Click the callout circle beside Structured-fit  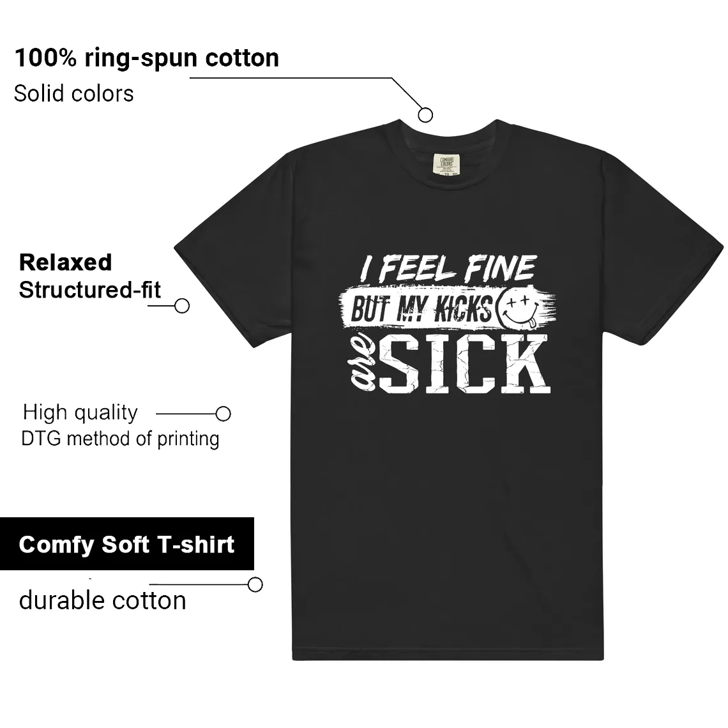tap(181, 305)
